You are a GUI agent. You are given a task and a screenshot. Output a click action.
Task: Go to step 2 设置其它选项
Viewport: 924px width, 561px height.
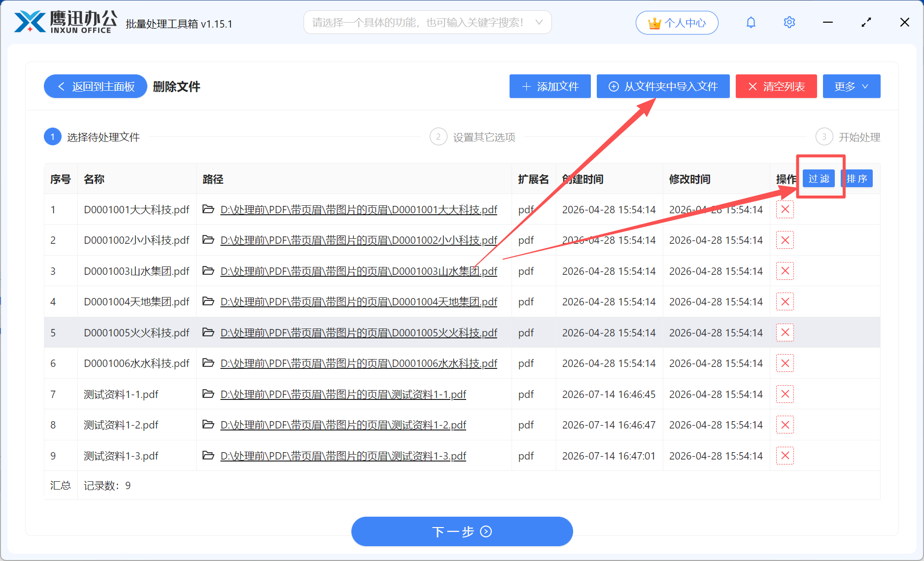[473, 137]
